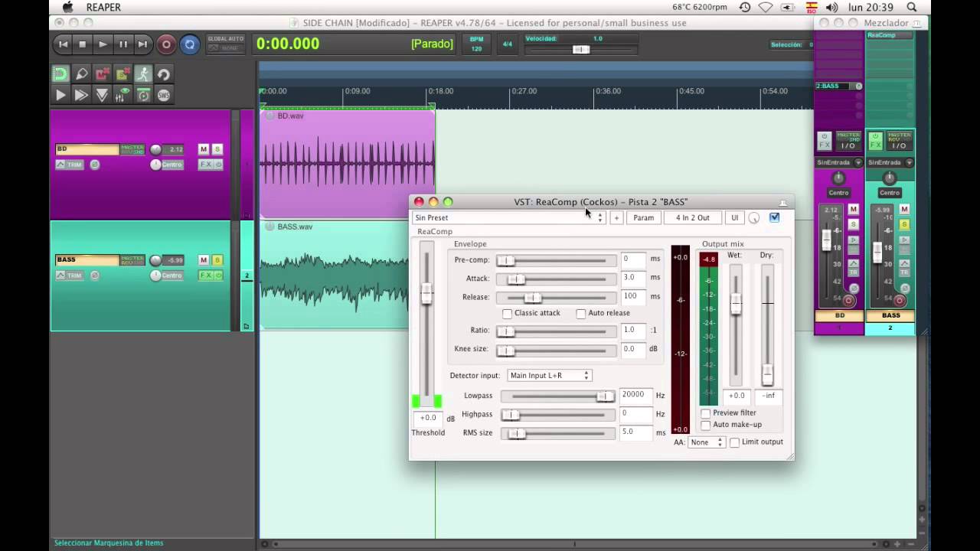Click the 4 In 2 Out routing button
980x551 pixels.
tap(693, 218)
